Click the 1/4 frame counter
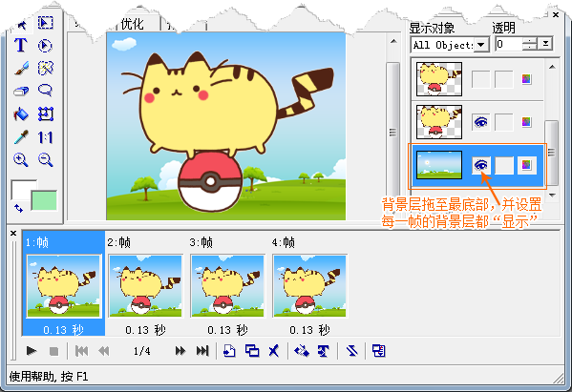The height and width of the screenshot is (392, 572). coord(142,351)
